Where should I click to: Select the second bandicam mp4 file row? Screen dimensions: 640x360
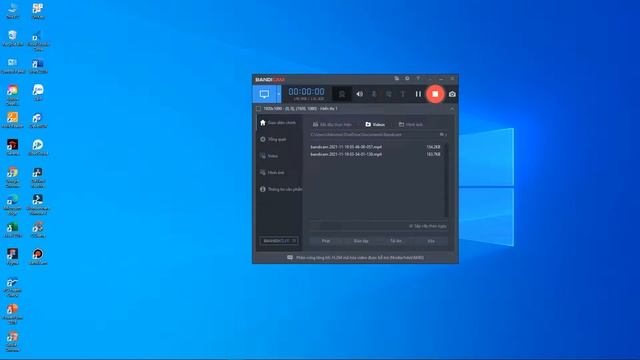click(x=376, y=155)
